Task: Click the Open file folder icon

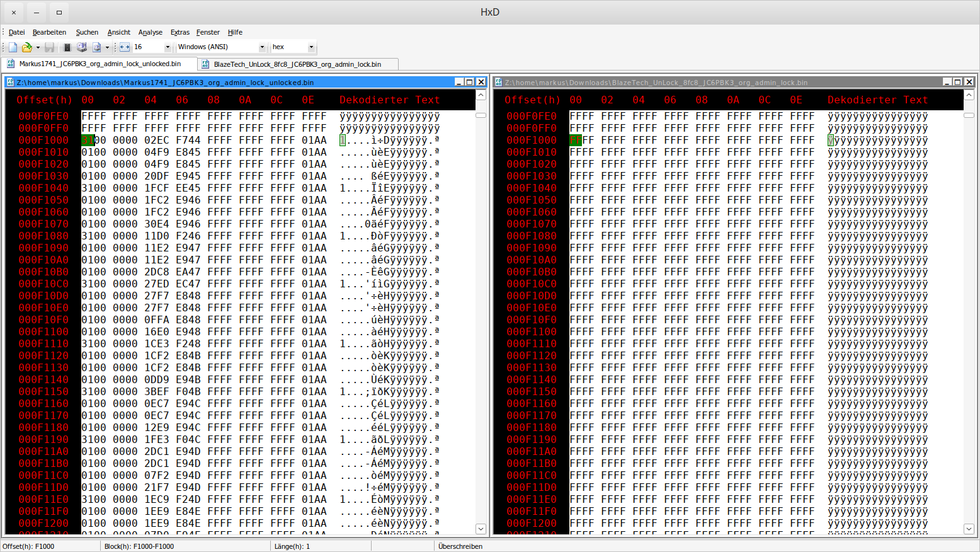Action: point(26,47)
